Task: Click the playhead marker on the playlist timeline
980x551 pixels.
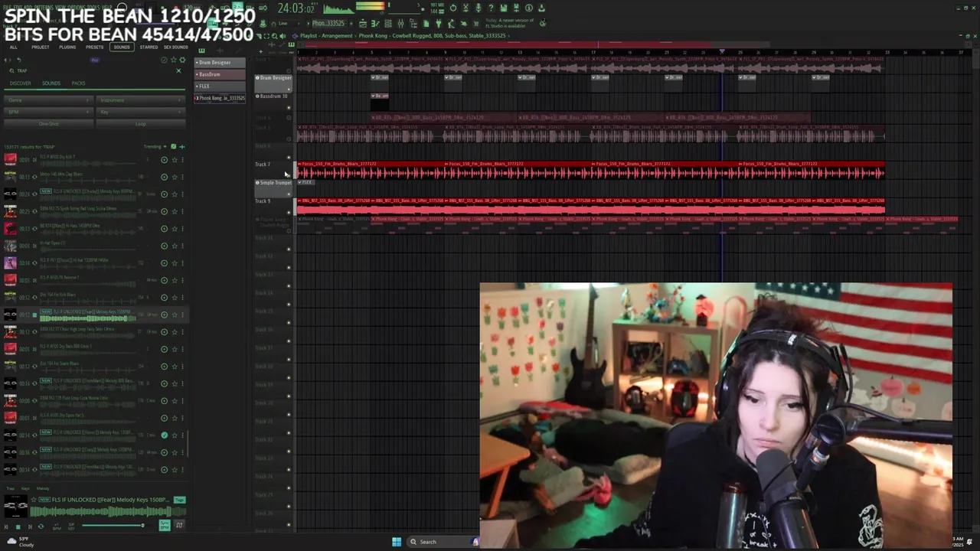Action: 722,52
